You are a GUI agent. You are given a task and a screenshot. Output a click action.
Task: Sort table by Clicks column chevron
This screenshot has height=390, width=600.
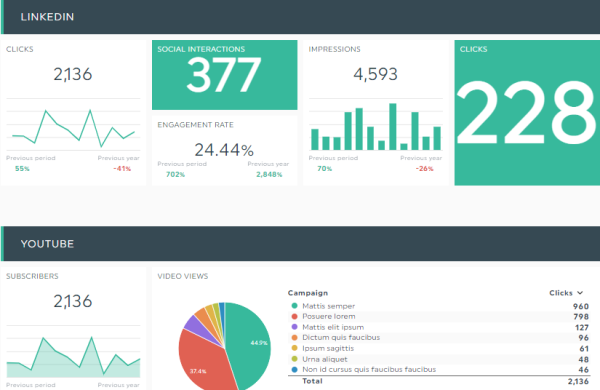coord(580,293)
